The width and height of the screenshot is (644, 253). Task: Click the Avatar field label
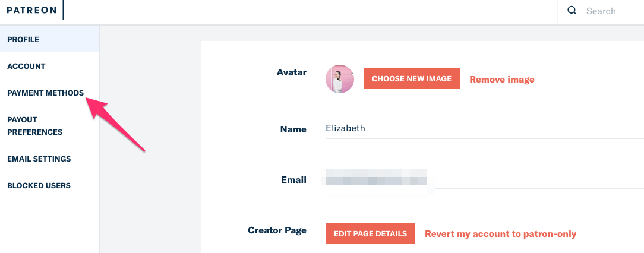tap(292, 72)
